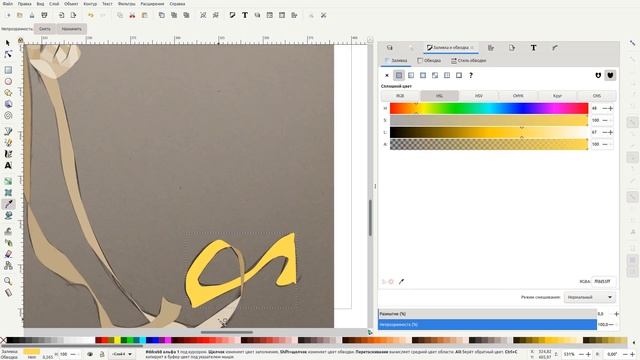The height and width of the screenshot is (360, 640).
Task: Select the Ellipse tool
Action: pyautogui.click(x=8, y=81)
